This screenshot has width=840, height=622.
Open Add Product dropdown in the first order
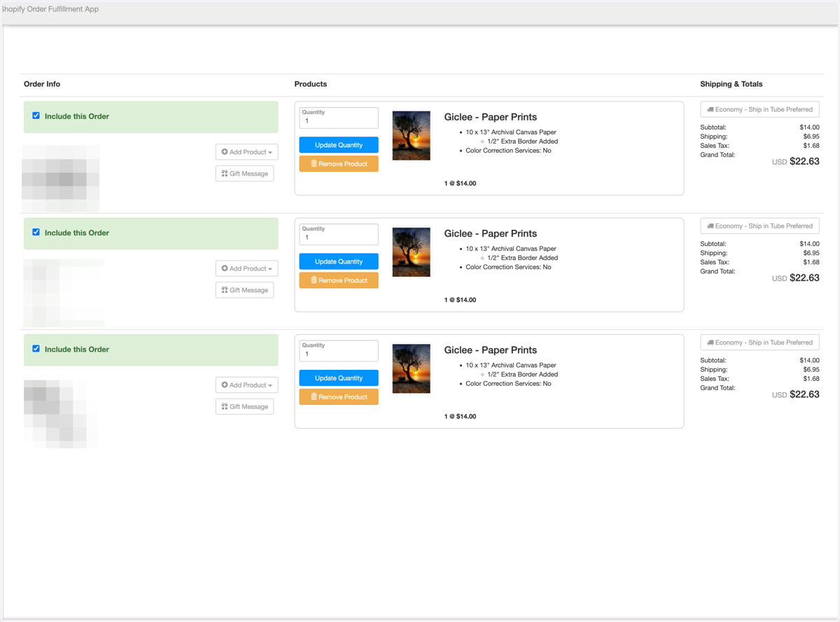(246, 152)
